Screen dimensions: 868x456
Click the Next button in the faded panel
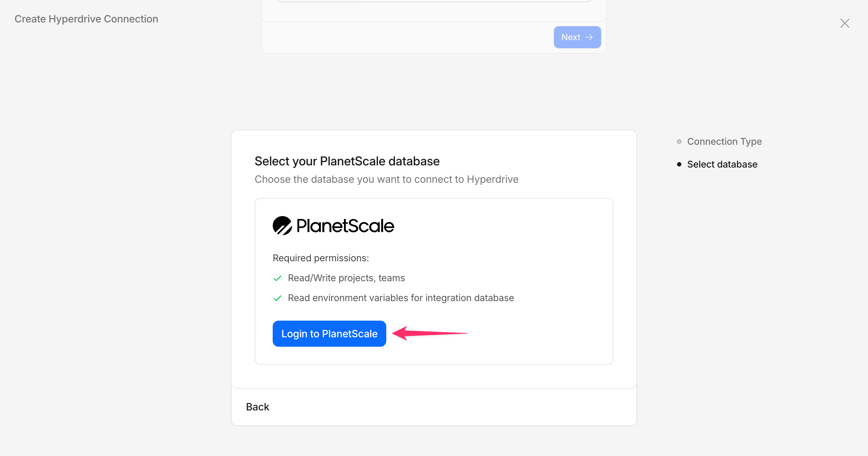click(x=577, y=37)
